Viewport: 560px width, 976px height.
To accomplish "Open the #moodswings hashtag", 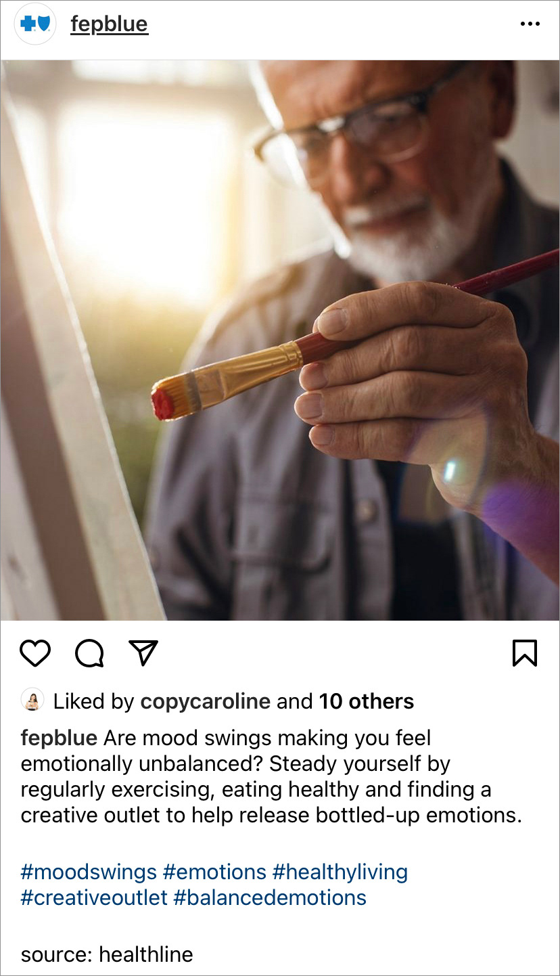I will [89, 872].
